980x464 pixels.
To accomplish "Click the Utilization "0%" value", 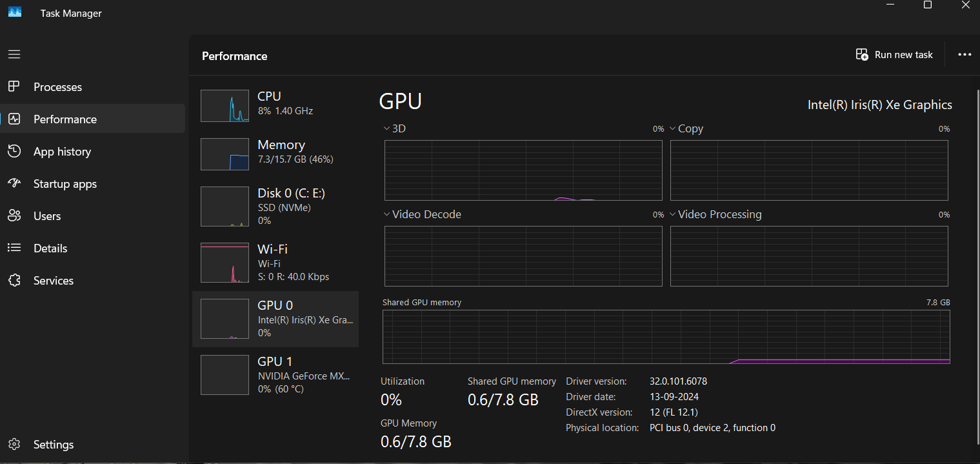I will (391, 400).
